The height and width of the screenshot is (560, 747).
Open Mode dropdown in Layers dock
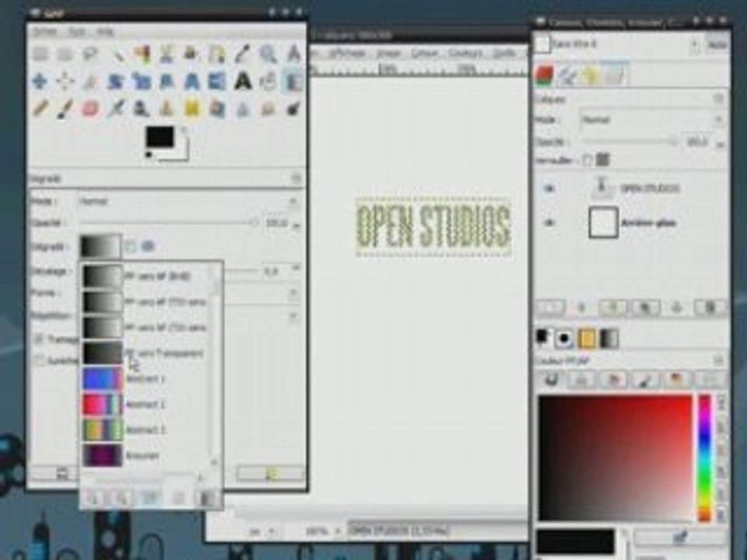[x=652, y=120]
